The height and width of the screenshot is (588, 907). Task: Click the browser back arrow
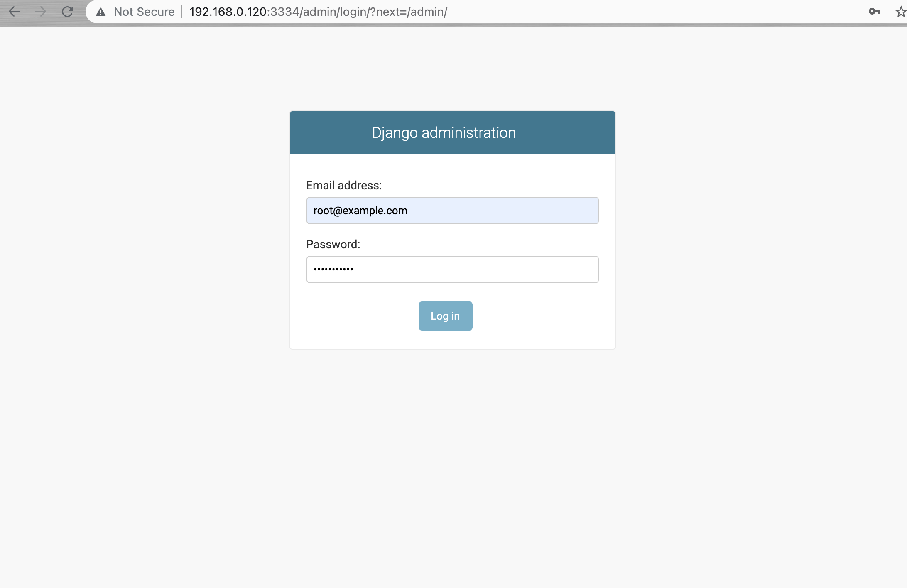[x=14, y=12]
